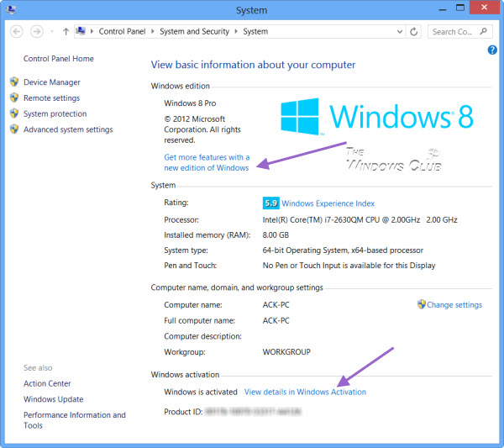Click the WORKGROUP value
The width and height of the screenshot is (504, 448).
[x=286, y=352]
